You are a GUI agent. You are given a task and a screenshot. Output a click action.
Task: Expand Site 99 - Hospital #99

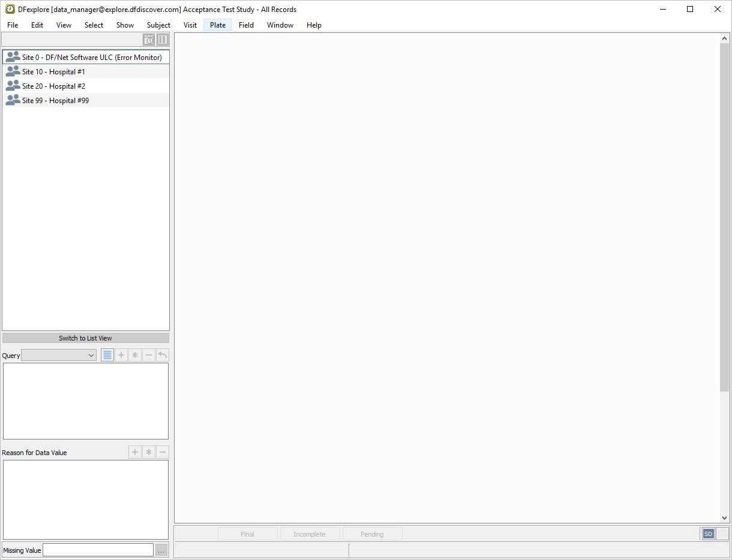pos(55,101)
